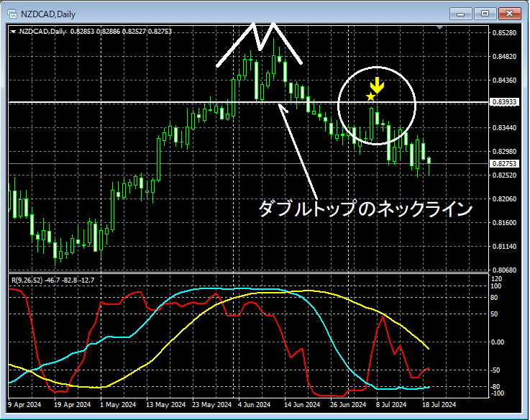
Task: Open the dropdown triangle beside NZDCAD,Daily chart label
Action: pos(13,32)
